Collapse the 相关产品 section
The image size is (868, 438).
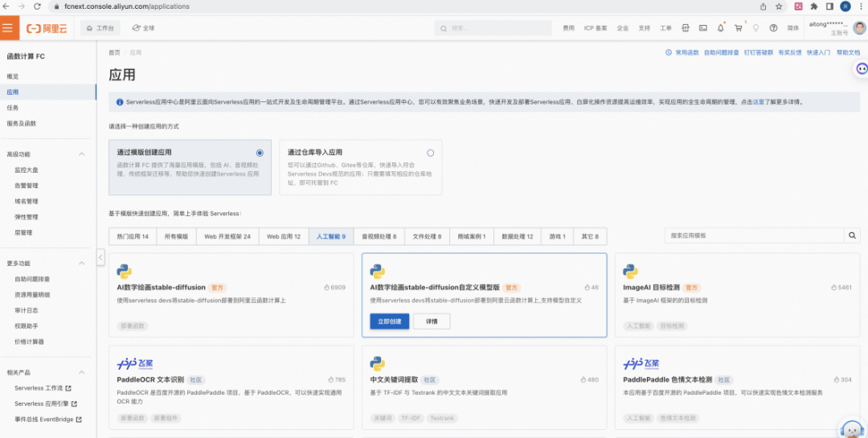(81, 372)
